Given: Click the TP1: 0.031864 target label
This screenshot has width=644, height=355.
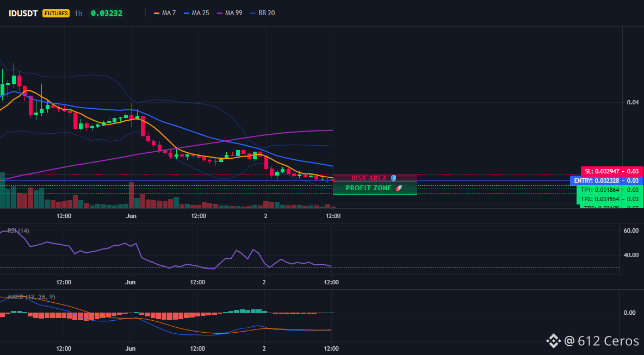Looking at the screenshot, I should click(600, 190).
